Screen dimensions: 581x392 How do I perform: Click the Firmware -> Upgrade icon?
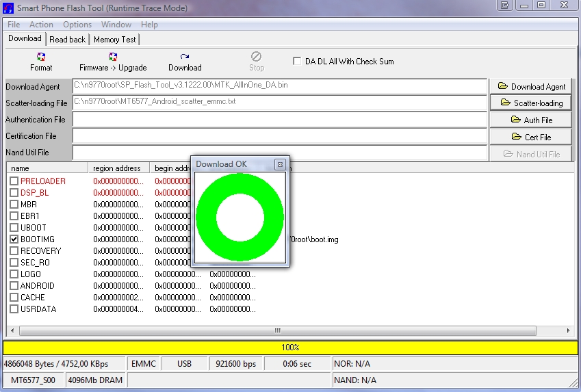(x=113, y=57)
